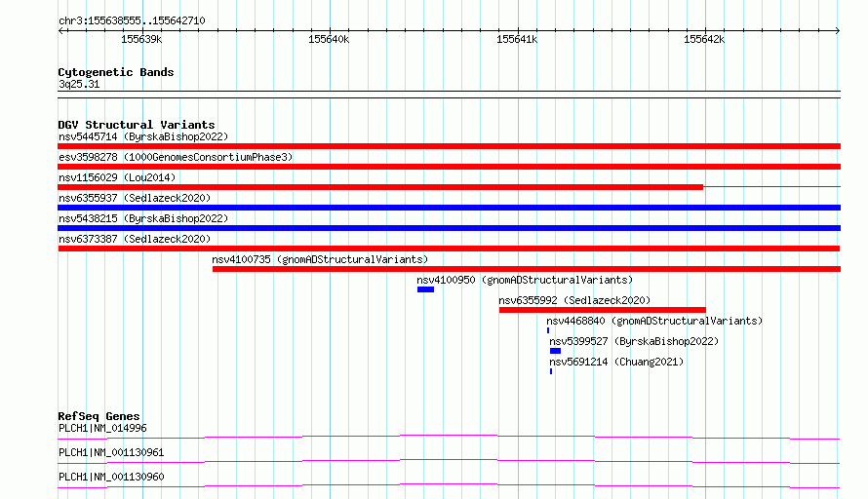868x499 pixels.
Task: Click the RefSeq Genes track title
Action: coord(99,416)
